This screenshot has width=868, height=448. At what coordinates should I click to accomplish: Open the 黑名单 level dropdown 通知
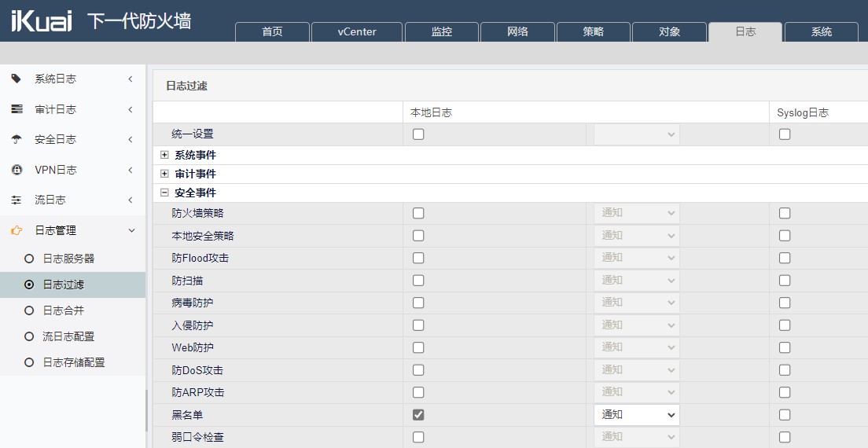[637, 415]
